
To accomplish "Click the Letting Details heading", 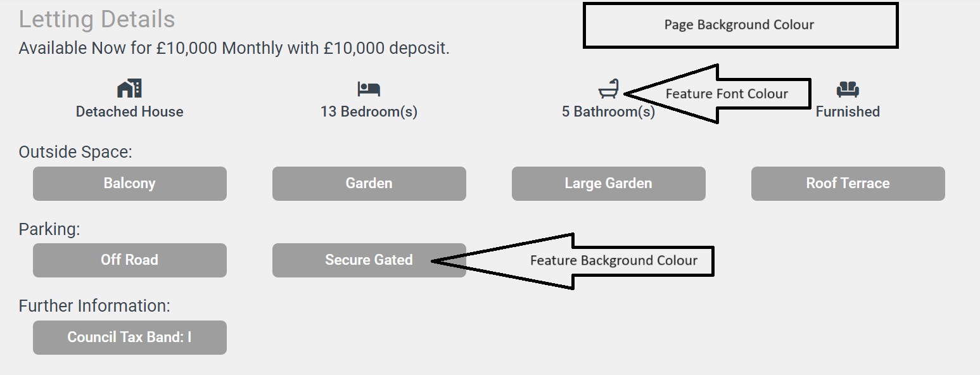I will pyautogui.click(x=97, y=20).
